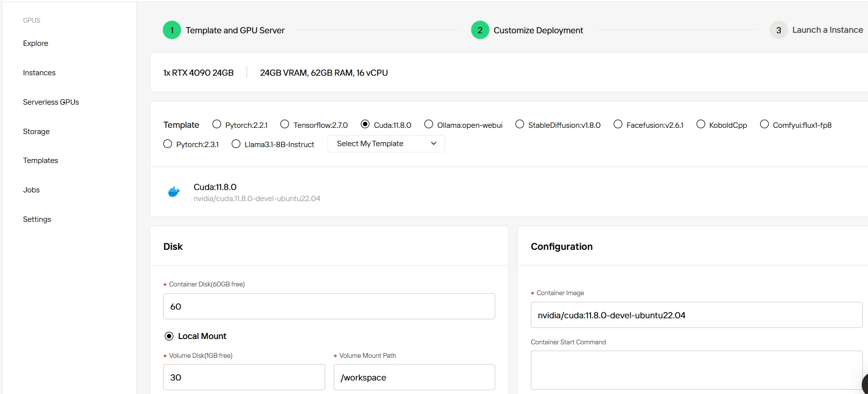Screen dimensions: 868x394
Task: Click the Customize Deployment step label
Action: [538, 30]
